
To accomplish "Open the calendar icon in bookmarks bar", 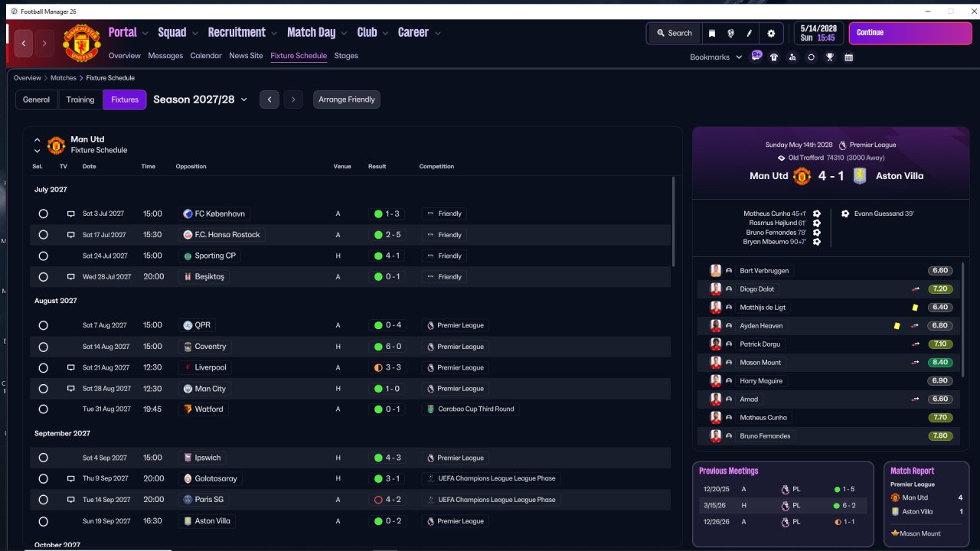I will tap(848, 57).
